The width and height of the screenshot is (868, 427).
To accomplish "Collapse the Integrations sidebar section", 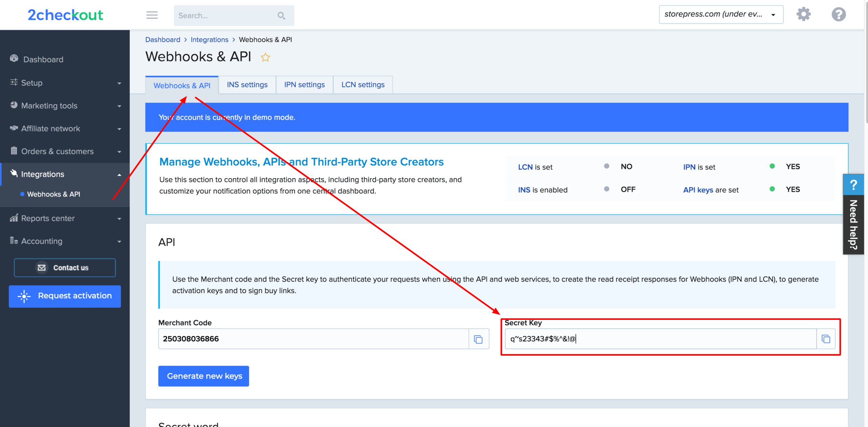I will click(119, 174).
